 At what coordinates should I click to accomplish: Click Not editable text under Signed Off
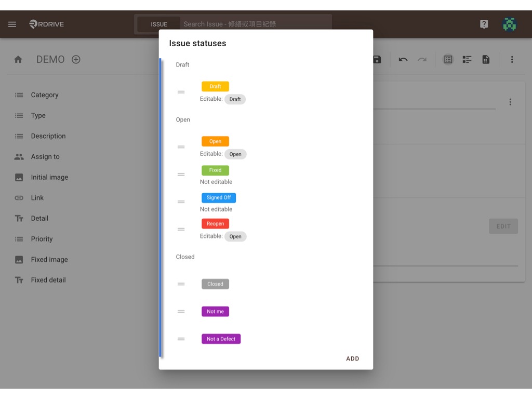(x=216, y=209)
